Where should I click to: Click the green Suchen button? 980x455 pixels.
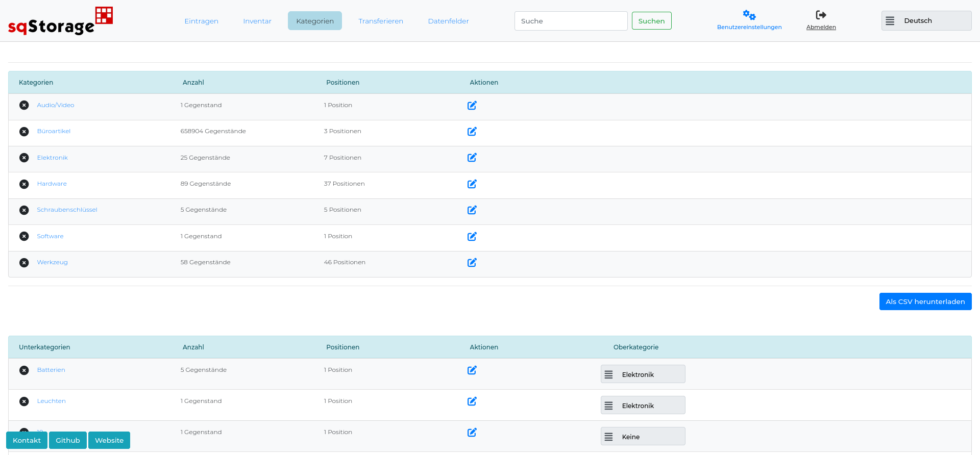point(651,21)
